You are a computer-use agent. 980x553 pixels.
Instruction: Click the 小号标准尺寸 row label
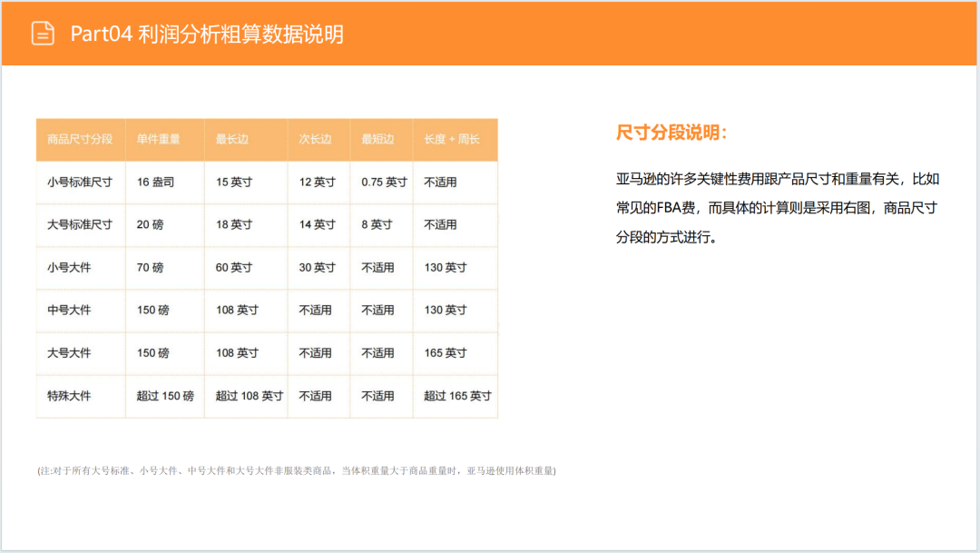click(80, 182)
